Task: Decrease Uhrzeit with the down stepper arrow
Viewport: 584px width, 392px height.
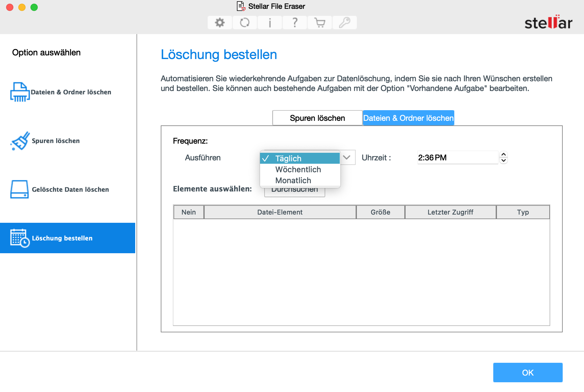Action: [x=504, y=160]
